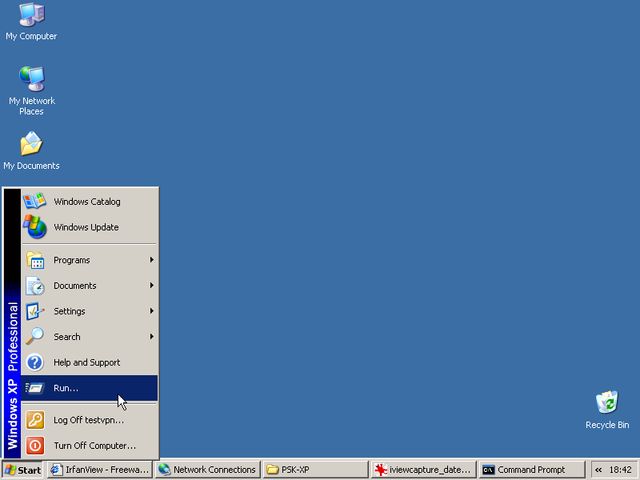Switch to the iviewcapture_date... window label

[430, 470]
